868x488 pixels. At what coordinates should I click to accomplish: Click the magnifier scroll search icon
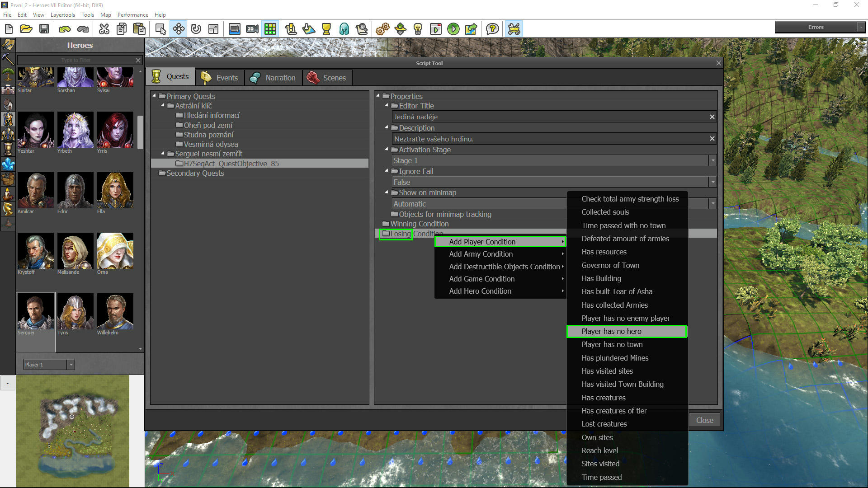point(362,29)
